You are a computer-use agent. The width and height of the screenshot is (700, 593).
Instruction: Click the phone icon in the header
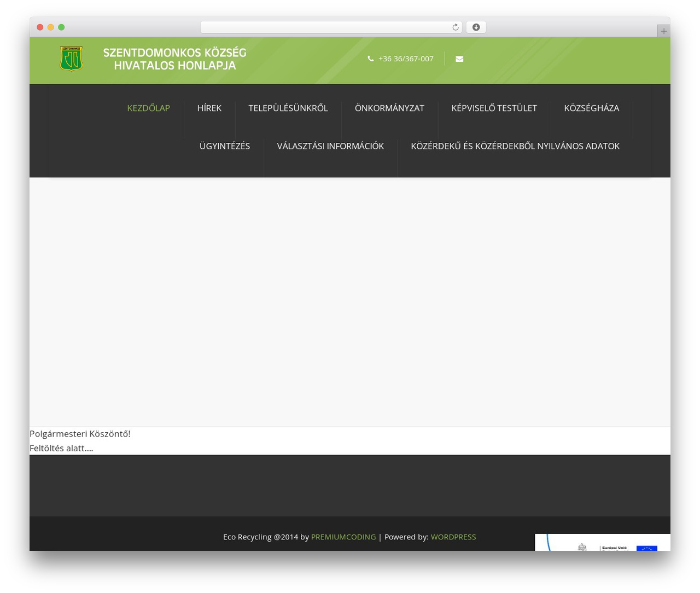[371, 59]
